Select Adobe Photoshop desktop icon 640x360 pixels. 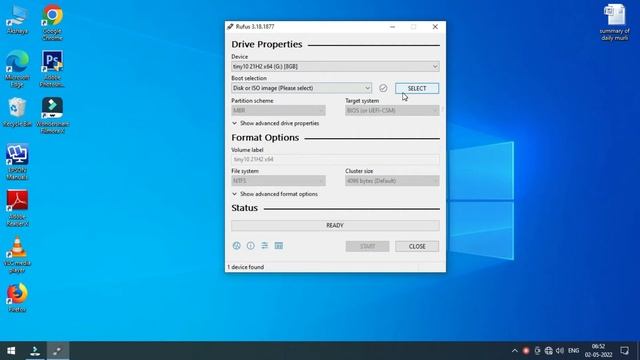coord(52,69)
